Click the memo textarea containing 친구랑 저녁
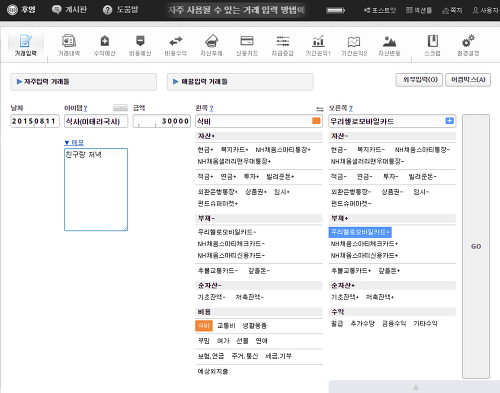Screen dimensions: 500x393 (96, 189)
